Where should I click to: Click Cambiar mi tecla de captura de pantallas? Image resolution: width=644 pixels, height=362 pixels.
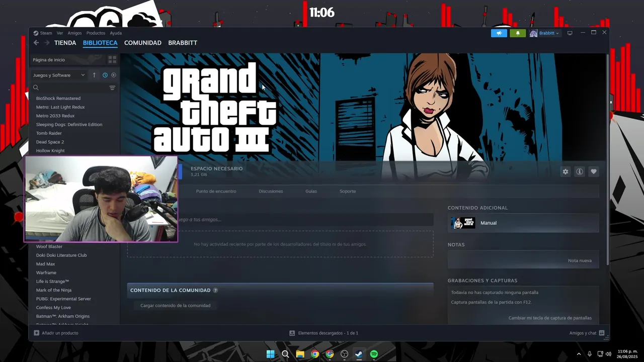pos(550,318)
